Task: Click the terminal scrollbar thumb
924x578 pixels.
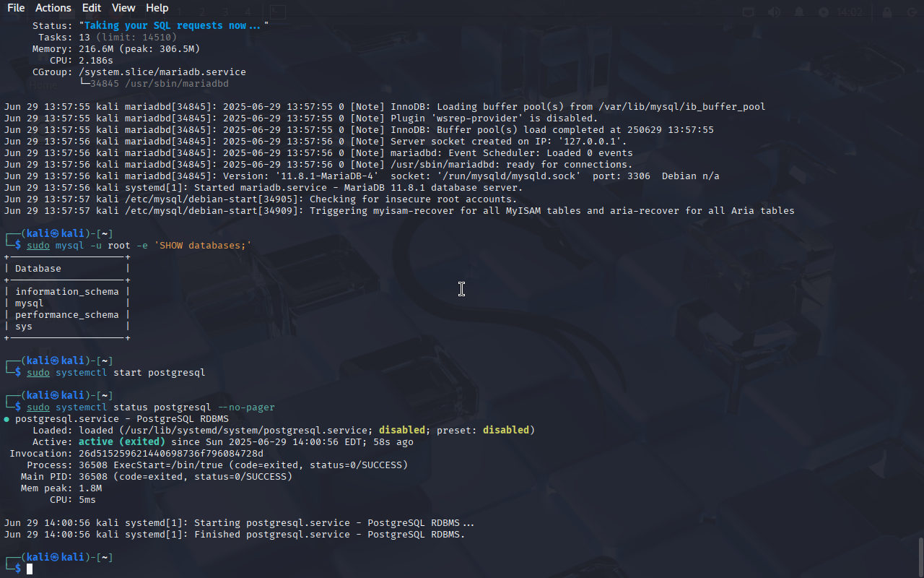Action: pos(920,557)
